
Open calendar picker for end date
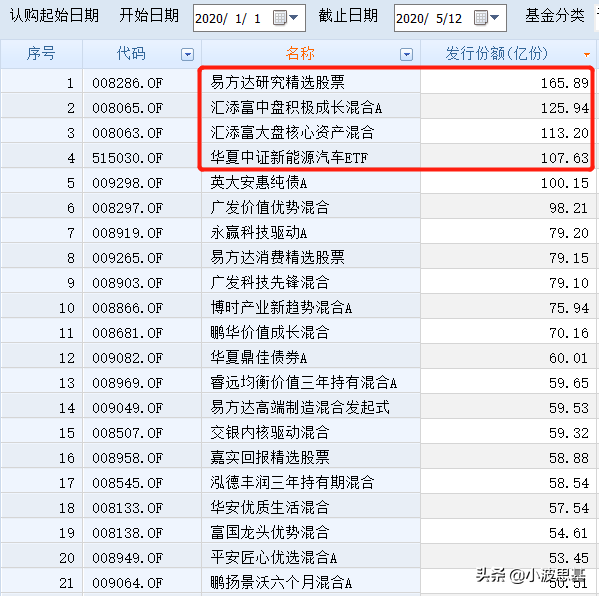coord(486,18)
